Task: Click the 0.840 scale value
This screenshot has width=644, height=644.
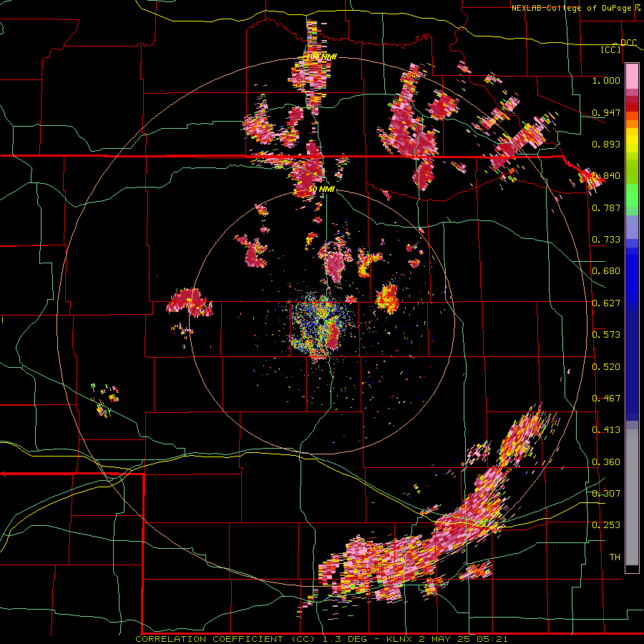Action: 606,176
